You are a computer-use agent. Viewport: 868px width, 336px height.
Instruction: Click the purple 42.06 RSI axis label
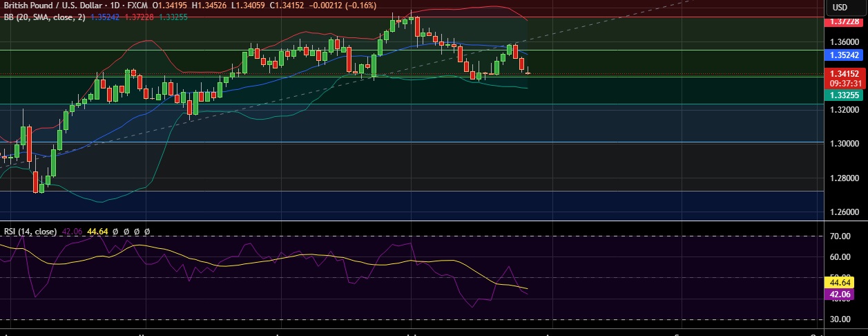[845, 294]
